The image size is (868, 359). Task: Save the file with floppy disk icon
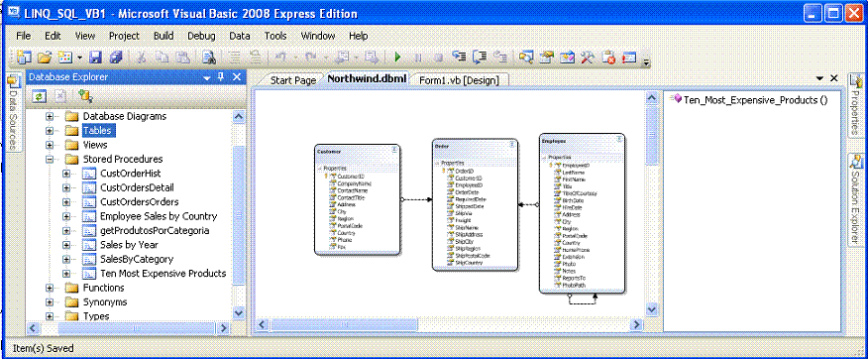click(95, 57)
